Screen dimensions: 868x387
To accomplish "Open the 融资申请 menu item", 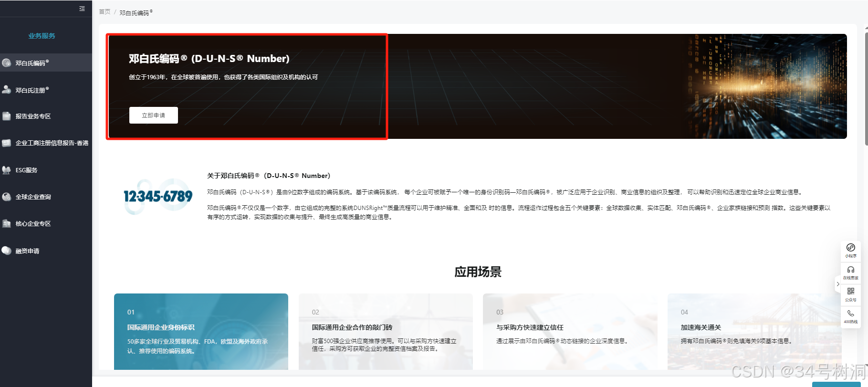I will point(46,251).
